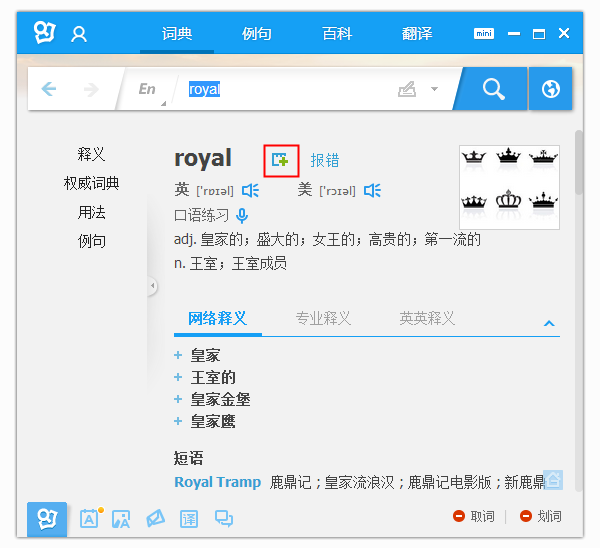The width and height of the screenshot is (600, 548).
Task: Toggle 取词 screen word capture
Action: [474, 516]
